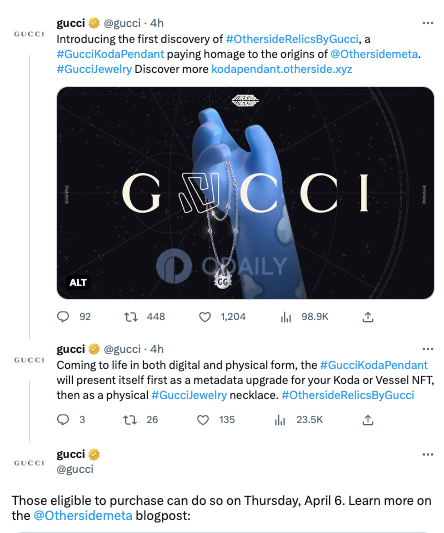Image resolution: width=444 pixels, height=533 pixels.
Task: Open the kodapendant.otherside.xyz link
Action: [x=281, y=69]
